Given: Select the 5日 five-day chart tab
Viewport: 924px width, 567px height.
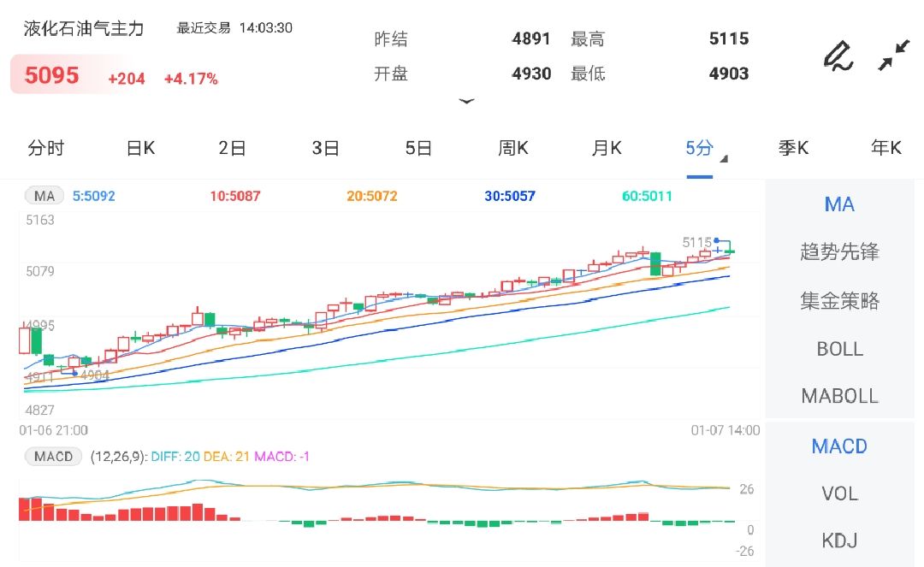Looking at the screenshot, I should tap(418, 148).
